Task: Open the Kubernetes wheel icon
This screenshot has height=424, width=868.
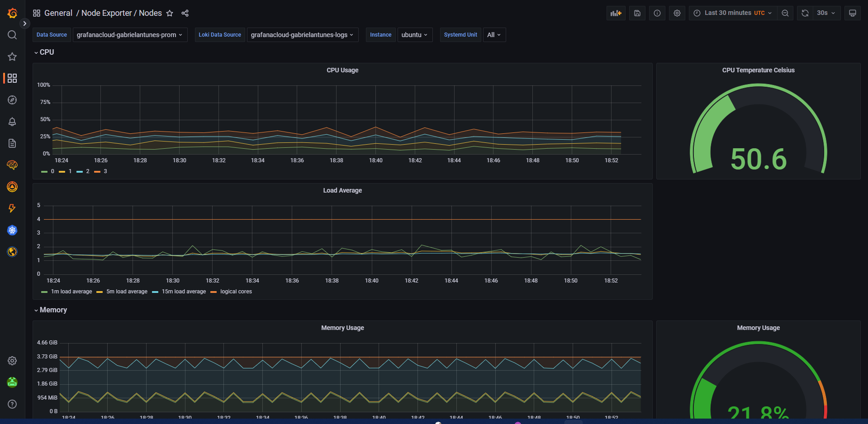Action: (12, 230)
